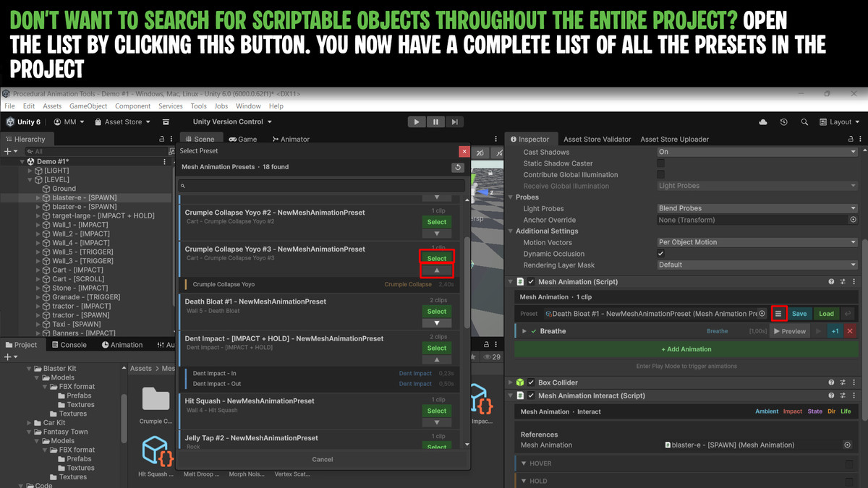Enable the HOLD section checkbox
This screenshot has width=868, height=488.
coord(849,481)
